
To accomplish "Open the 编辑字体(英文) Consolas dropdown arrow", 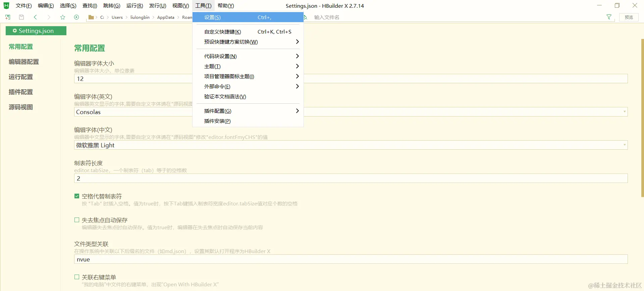I will coord(624,112).
